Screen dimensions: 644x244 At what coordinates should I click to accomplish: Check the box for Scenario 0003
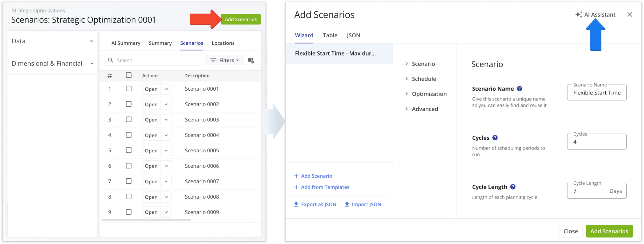[x=129, y=119]
